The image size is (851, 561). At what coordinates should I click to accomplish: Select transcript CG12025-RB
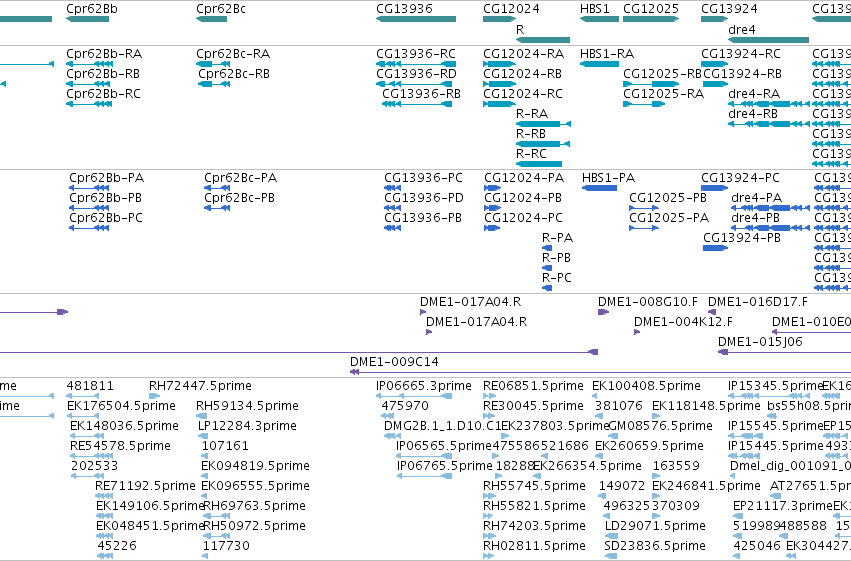coord(662,74)
